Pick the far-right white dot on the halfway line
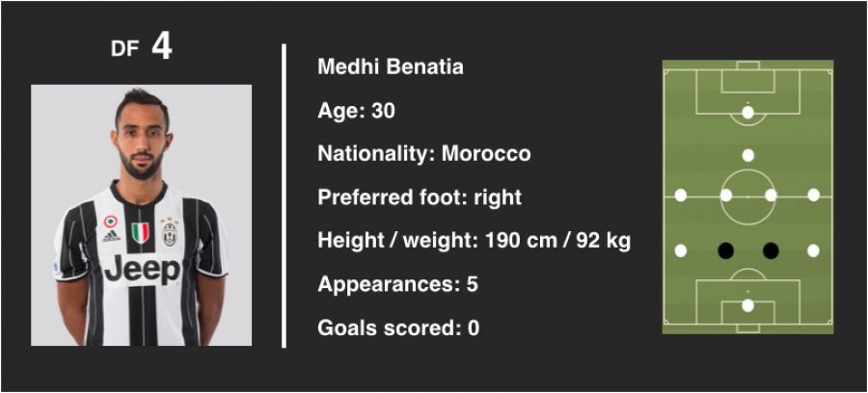This screenshot has height=393, width=868. tap(814, 195)
